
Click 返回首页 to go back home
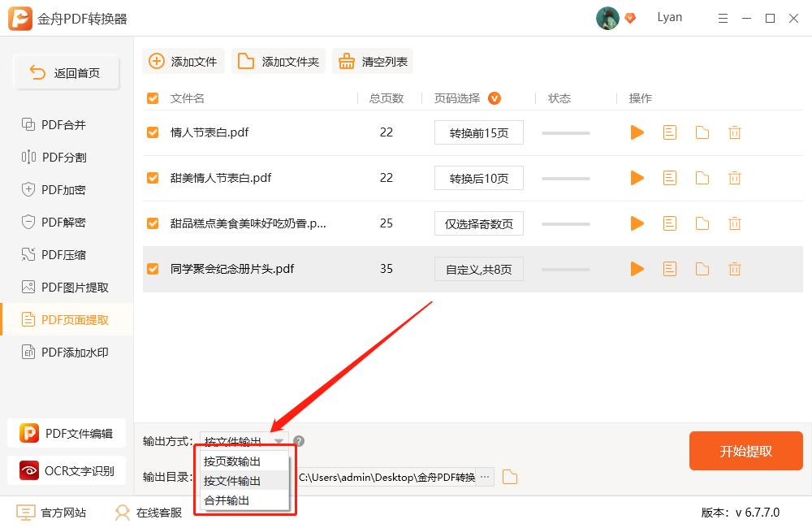[x=66, y=72]
